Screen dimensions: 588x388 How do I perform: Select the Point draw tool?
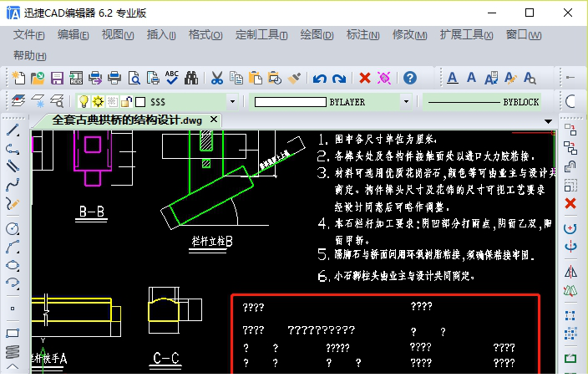13,309
